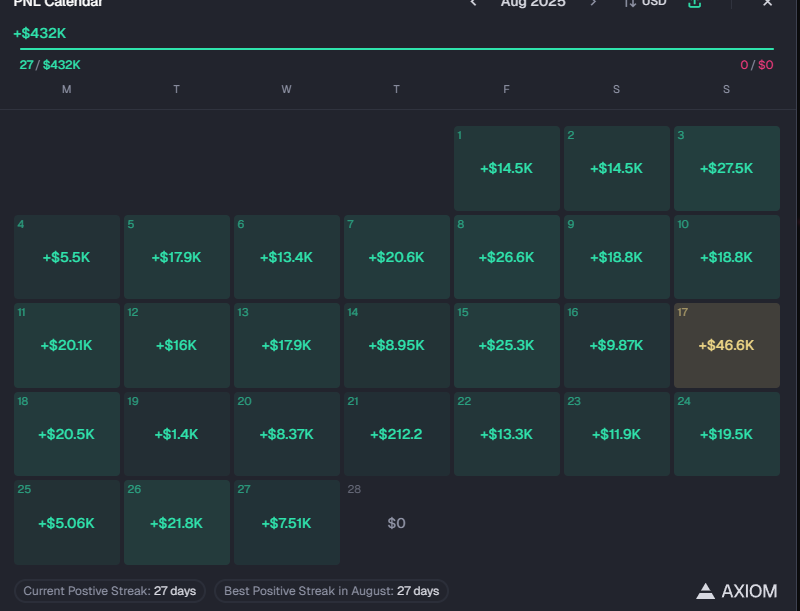Open day 25 cell +$5.06K

pyautogui.click(x=67, y=522)
